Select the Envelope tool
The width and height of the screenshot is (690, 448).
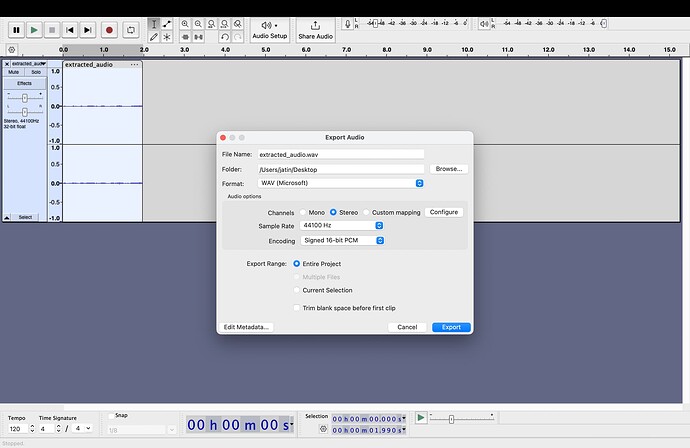coord(167,24)
